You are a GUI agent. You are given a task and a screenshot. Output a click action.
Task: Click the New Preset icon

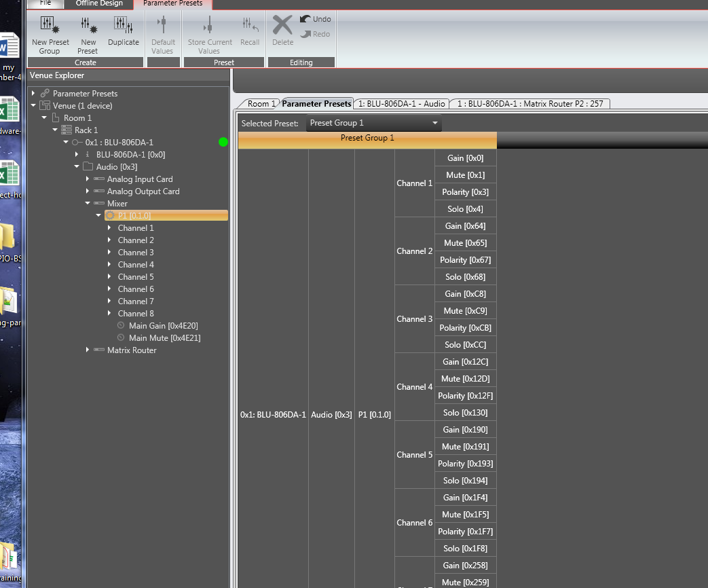tap(88, 25)
